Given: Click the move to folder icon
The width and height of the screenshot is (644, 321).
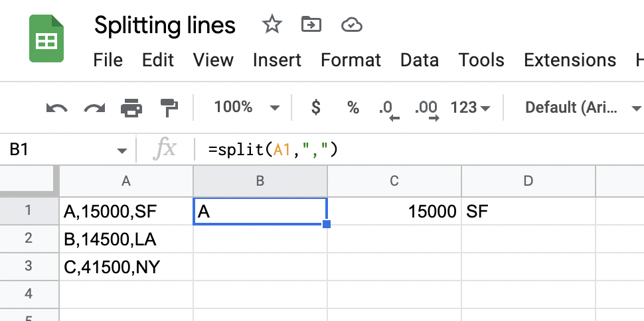Looking at the screenshot, I should [311, 25].
